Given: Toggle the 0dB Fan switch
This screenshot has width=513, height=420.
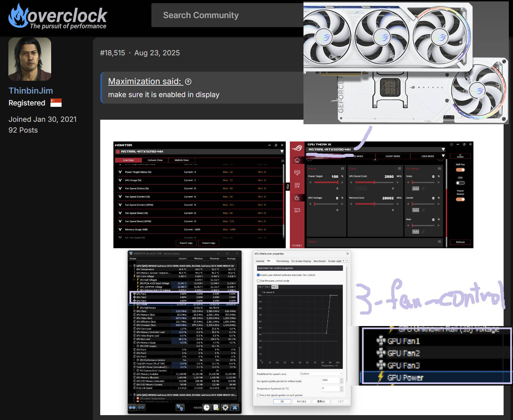Looking at the screenshot, I should point(460,170).
